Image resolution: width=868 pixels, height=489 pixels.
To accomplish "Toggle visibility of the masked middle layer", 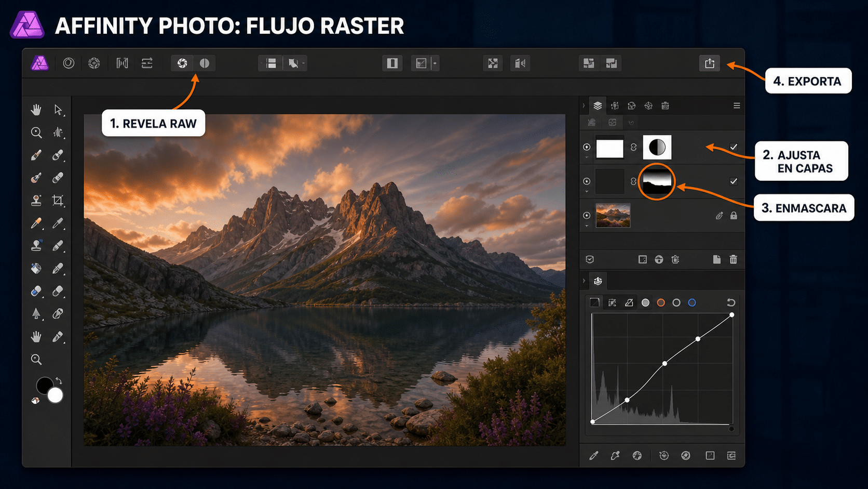I will [x=587, y=181].
